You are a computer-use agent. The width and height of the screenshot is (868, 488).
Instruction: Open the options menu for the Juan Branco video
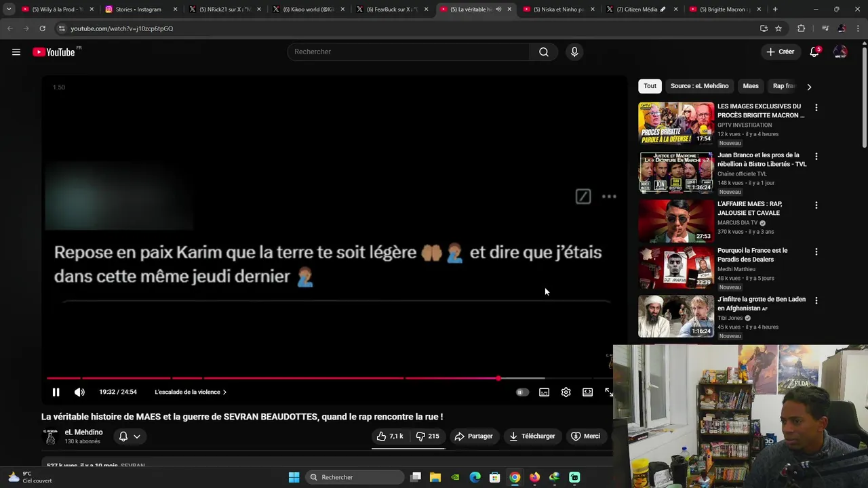coord(816,157)
